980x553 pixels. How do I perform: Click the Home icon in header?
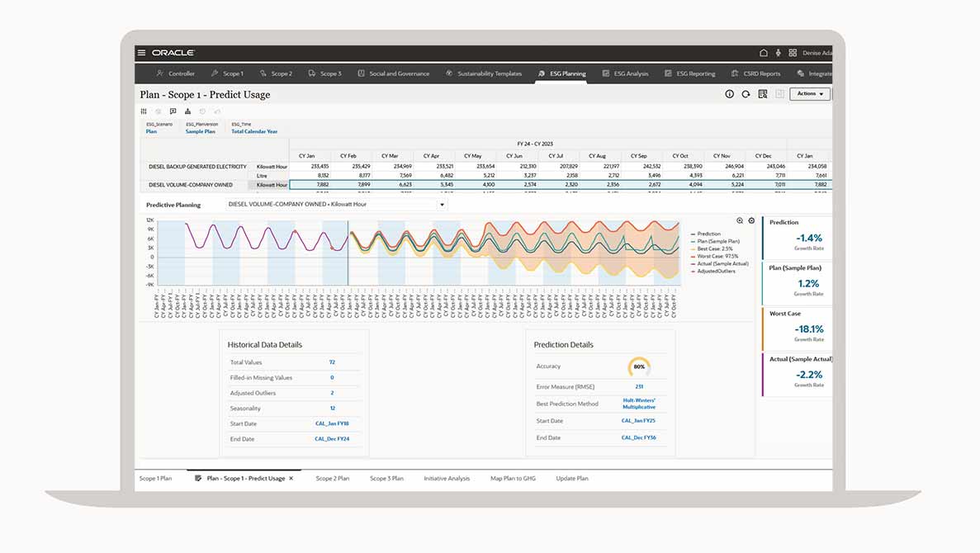click(764, 53)
